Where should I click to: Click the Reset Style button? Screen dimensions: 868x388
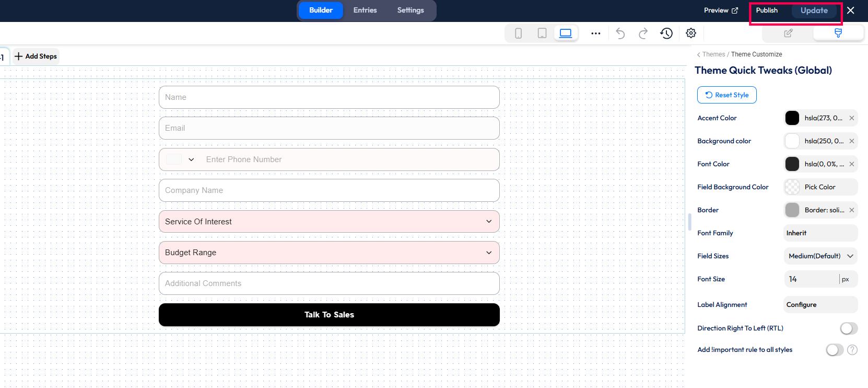click(726, 95)
